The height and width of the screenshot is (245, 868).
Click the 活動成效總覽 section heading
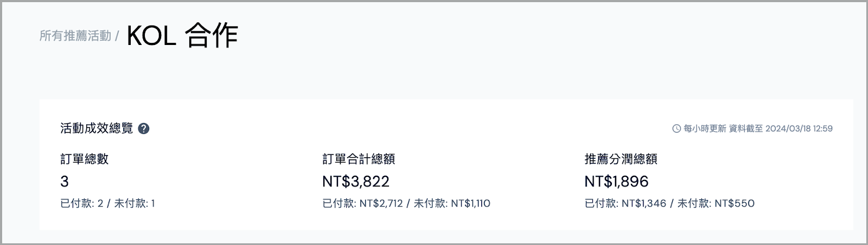coord(97,128)
